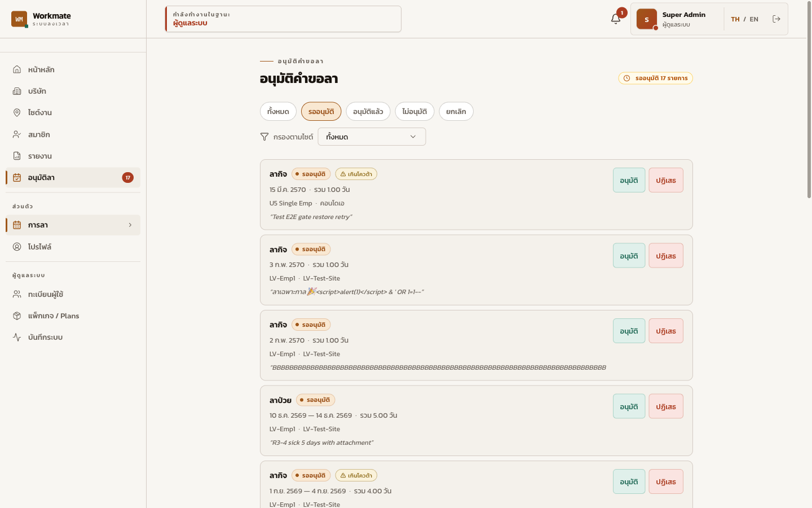Select the ไม่อนุมัติ filter tab
This screenshot has width=812, height=508.
[x=414, y=111]
